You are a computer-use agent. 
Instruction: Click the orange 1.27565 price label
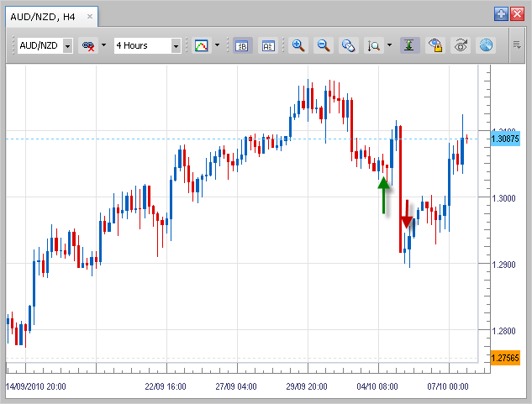tap(505, 358)
